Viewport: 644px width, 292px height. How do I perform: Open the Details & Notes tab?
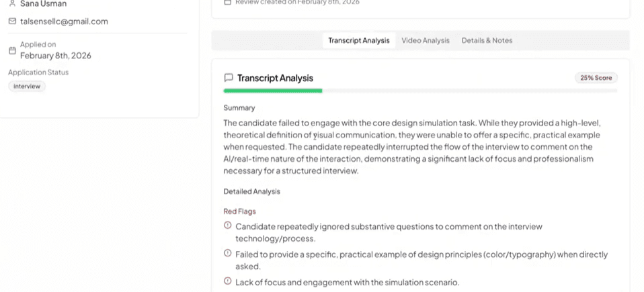[487, 40]
